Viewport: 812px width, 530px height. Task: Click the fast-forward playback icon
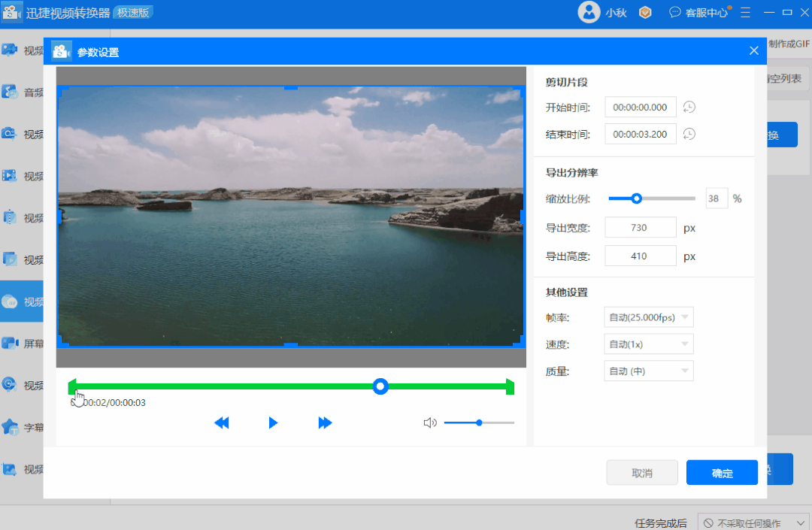[x=325, y=422]
